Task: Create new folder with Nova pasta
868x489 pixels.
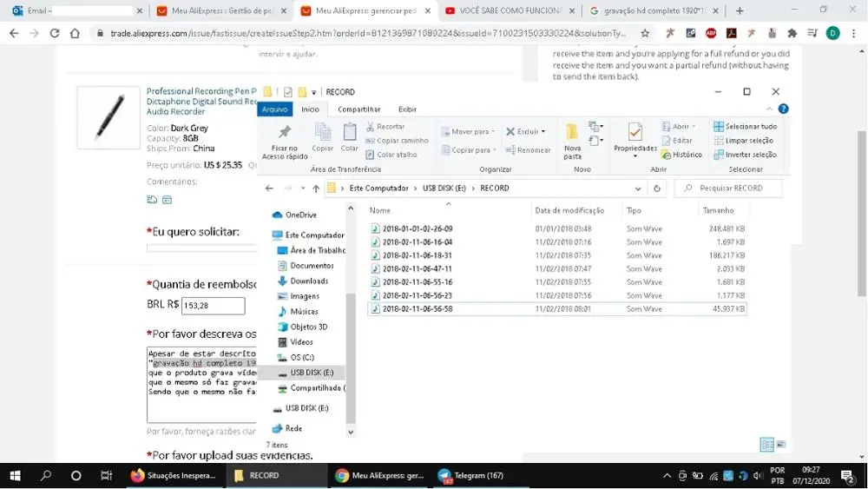Action: pyautogui.click(x=572, y=142)
